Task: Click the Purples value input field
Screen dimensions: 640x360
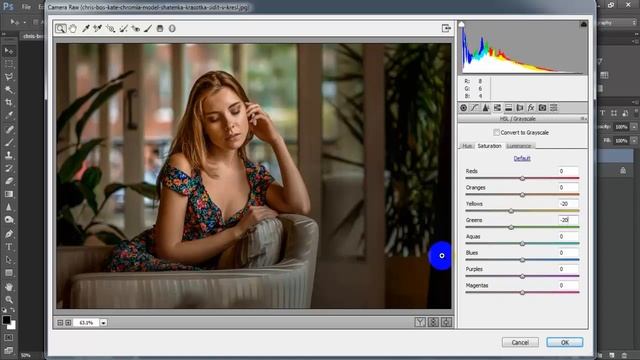Action: pos(568,269)
